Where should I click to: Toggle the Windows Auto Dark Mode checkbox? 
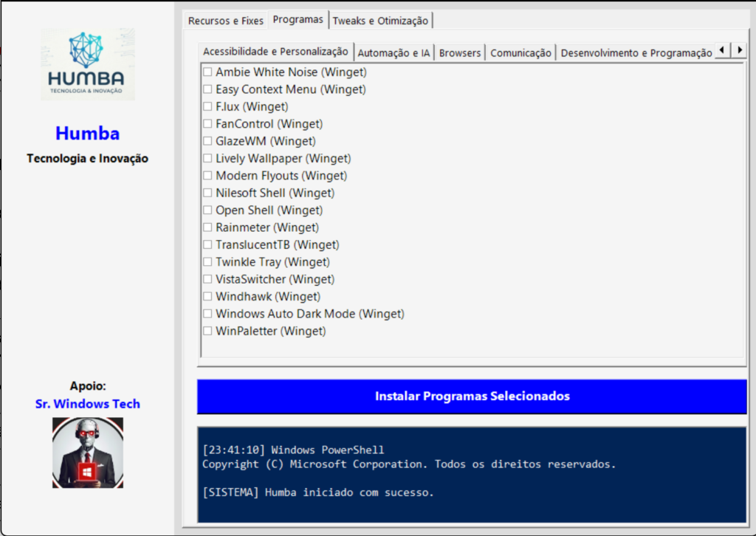pos(208,314)
